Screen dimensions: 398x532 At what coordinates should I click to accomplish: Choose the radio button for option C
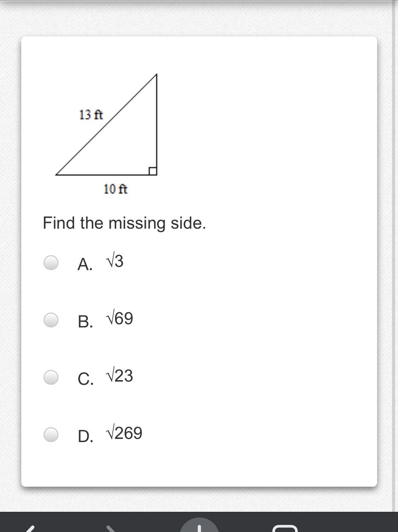click(x=51, y=377)
